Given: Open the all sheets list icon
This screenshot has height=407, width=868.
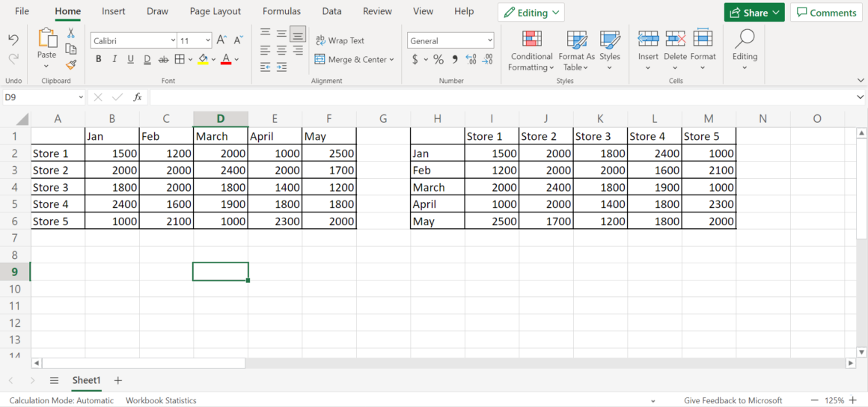Looking at the screenshot, I should [54, 380].
